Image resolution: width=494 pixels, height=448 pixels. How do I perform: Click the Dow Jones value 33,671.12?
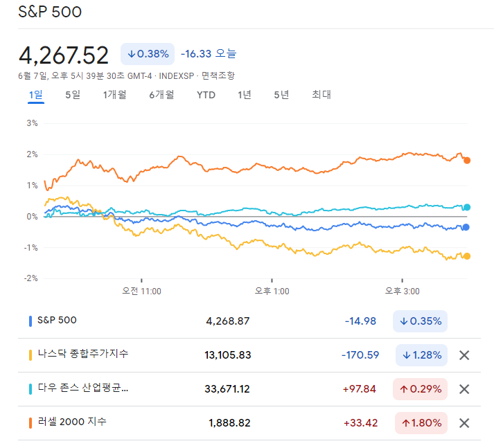point(227,389)
